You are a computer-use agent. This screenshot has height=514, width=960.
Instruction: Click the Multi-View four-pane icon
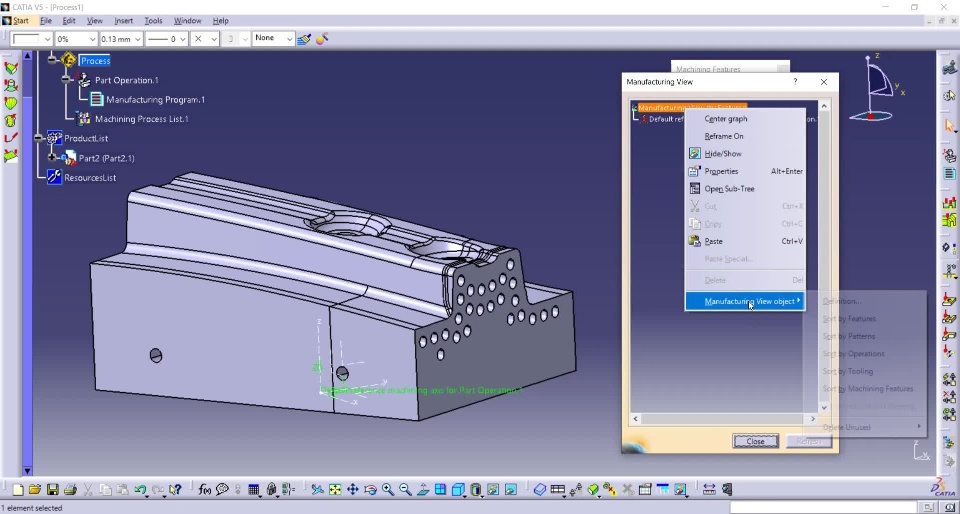click(440, 490)
